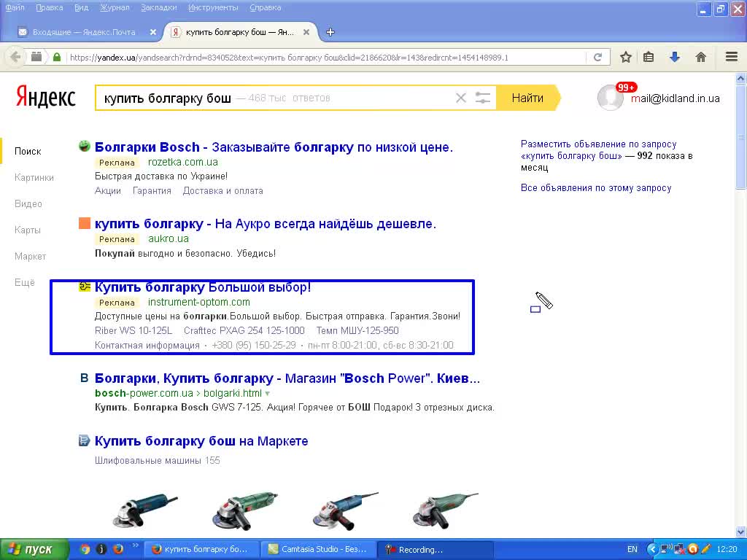747x560 pixels.
Task: Open the Вид menu
Action: pyautogui.click(x=82, y=7)
